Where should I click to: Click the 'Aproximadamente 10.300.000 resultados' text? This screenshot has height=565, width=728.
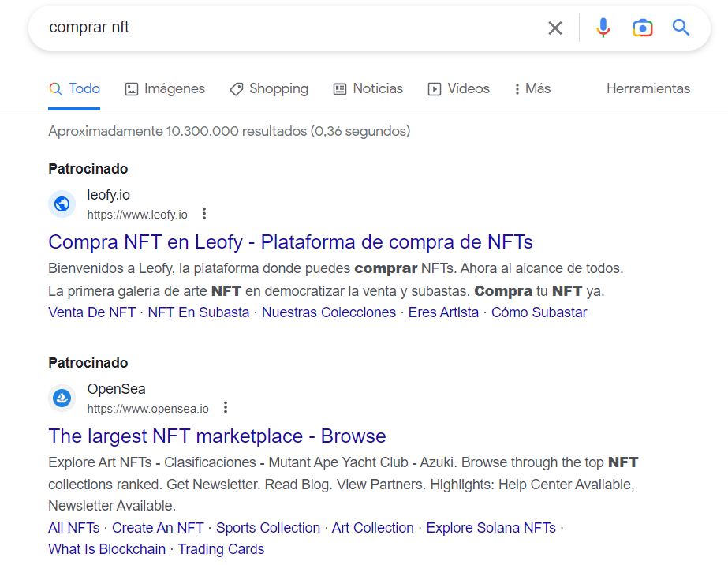(230, 132)
